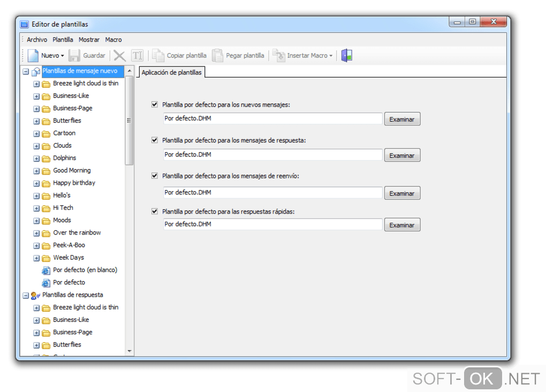Open the Macro menu

click(x=113, y=40)
